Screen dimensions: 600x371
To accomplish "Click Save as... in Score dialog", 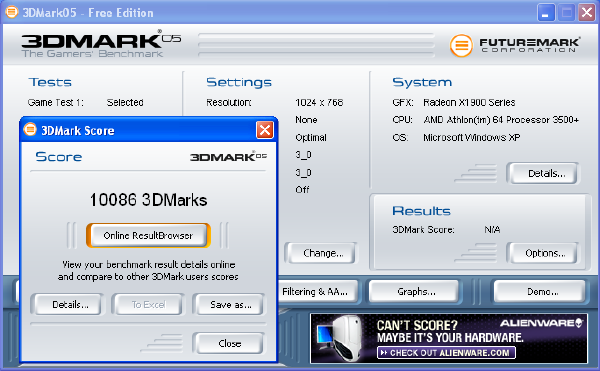I will pos(231,304).
